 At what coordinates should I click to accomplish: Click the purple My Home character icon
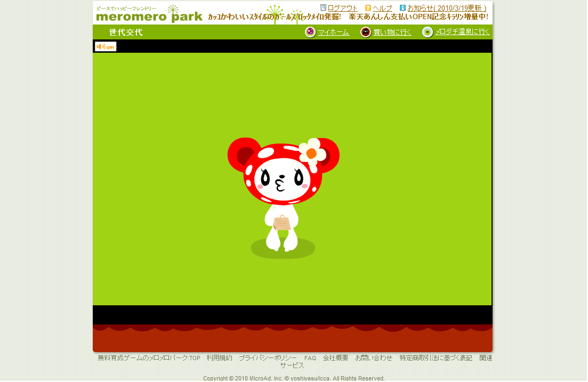click(x=310, y=32)
